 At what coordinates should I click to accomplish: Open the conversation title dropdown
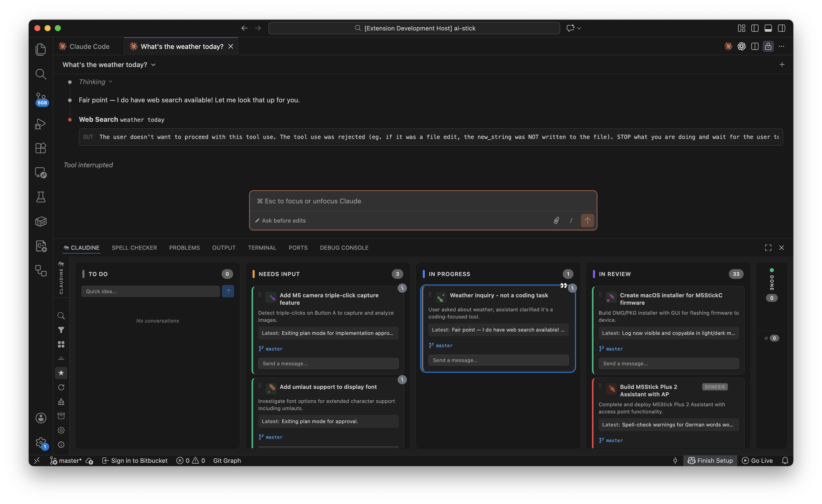153,64
